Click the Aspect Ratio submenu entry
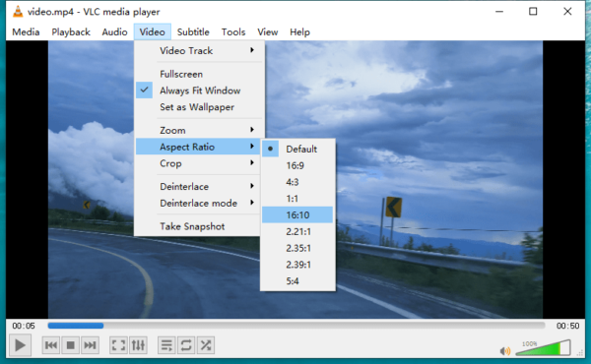This screenshot has width=591, height=364. pyautogui.click(x=199, y=147)
